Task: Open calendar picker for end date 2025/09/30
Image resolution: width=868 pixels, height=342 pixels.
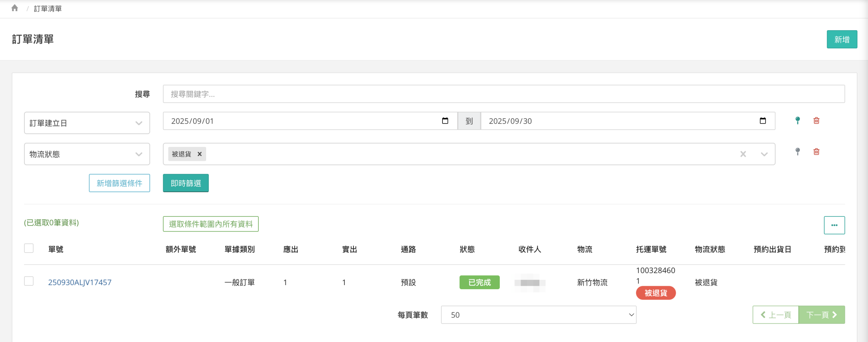Action: [763, 121]
